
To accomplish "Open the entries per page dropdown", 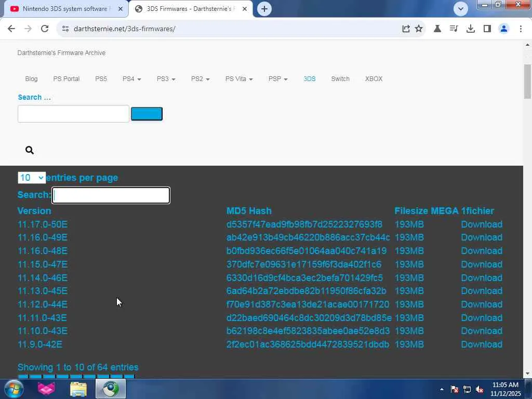I will click(32, 178).
